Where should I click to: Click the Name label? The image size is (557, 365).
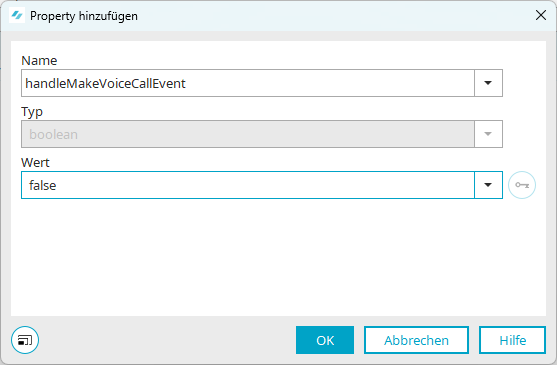pyautogui.click(x=39, y=61)
